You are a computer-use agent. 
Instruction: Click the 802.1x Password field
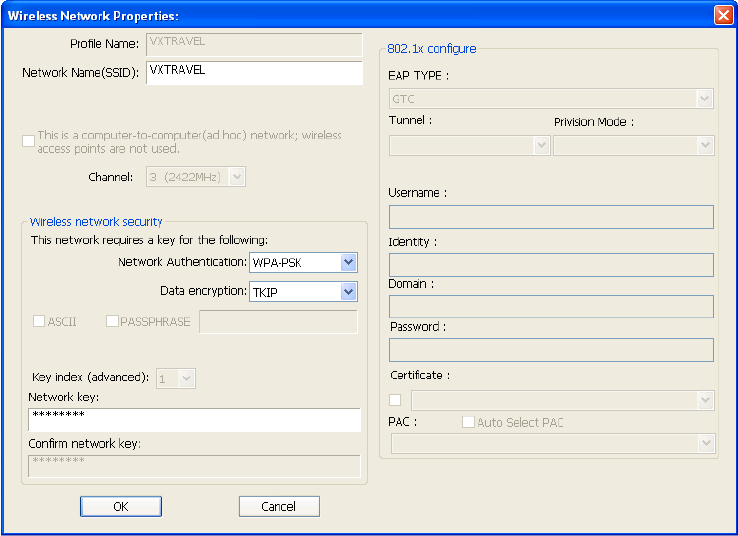(551, 349)
